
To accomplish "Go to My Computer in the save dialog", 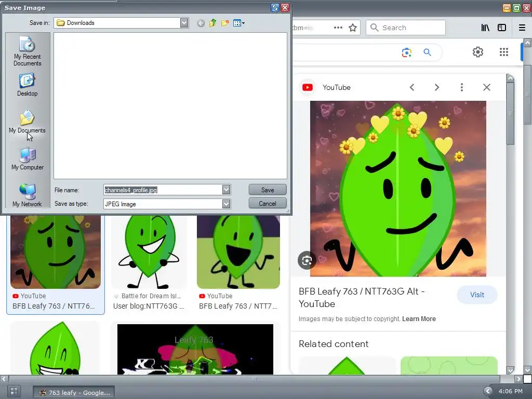I will (27, 159).
